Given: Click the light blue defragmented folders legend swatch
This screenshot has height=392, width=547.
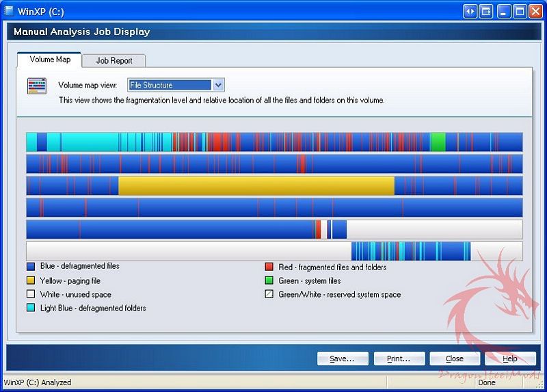Looking at the screenshot, I should click(31, 309).
